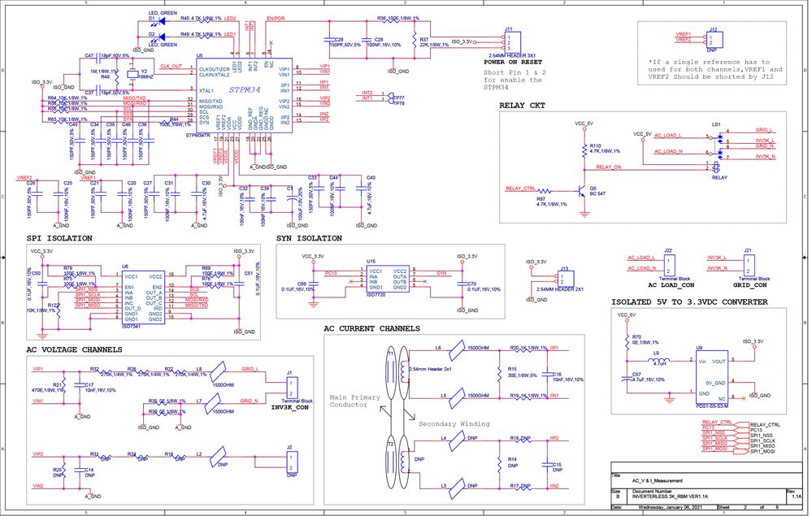Select resistor R97 at transistor base
The height and width of the screenshot is (516, 812).
click(x=544, y=191)
